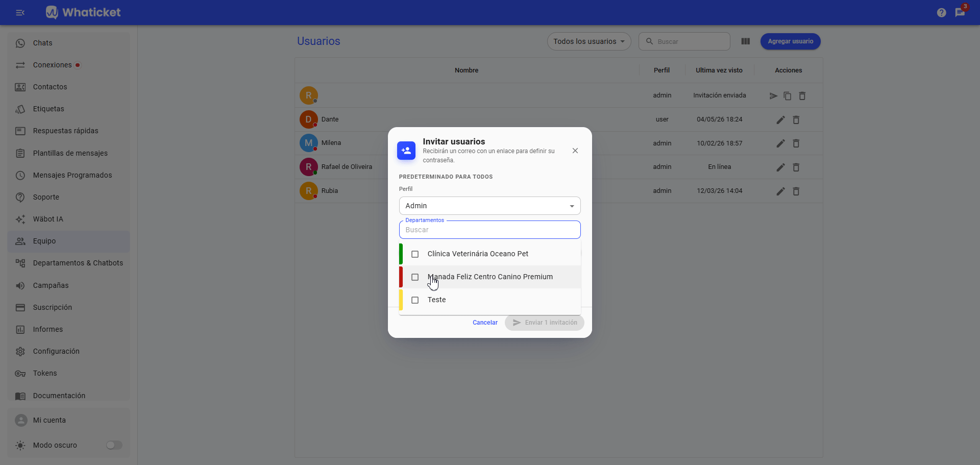This screenshot has width=980, height=465.
Task: Toggle Modo oscuro switch
Action: tap(114, 445)
